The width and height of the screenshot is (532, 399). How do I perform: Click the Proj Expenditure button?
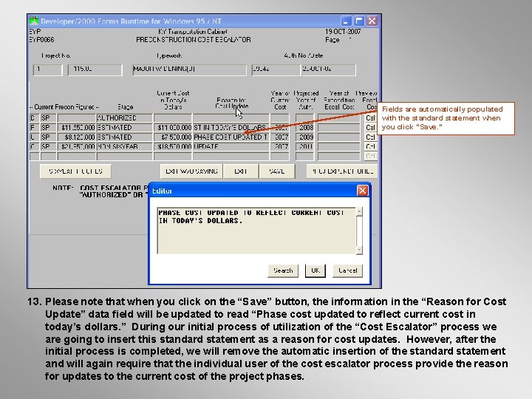(342, 171)
